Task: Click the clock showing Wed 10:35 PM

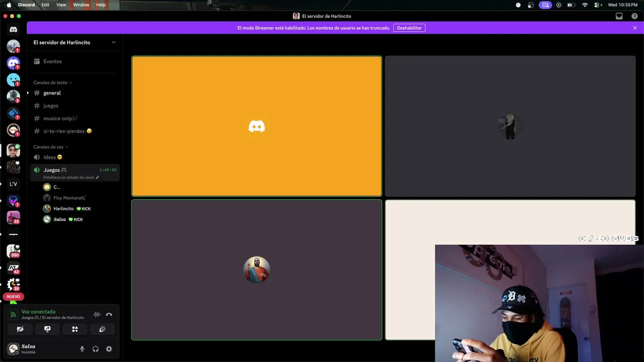Action: [x=622, y=5]
